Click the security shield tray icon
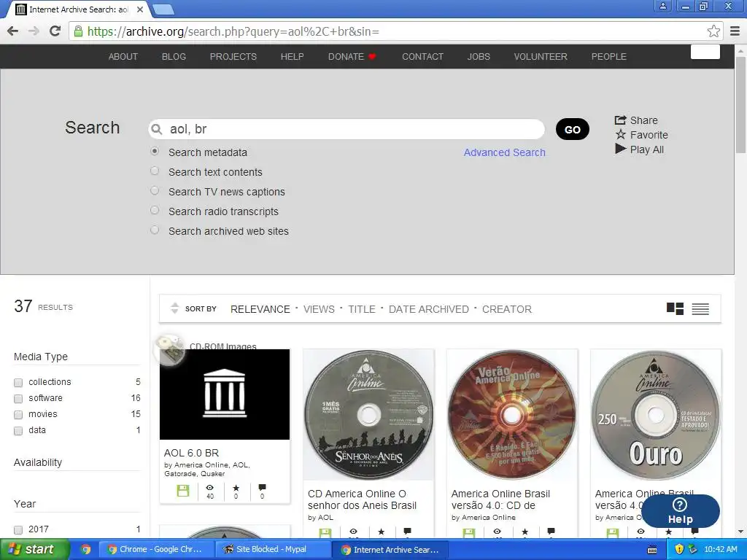The height and width of the screenshot is (560, 747). (679, 549)
